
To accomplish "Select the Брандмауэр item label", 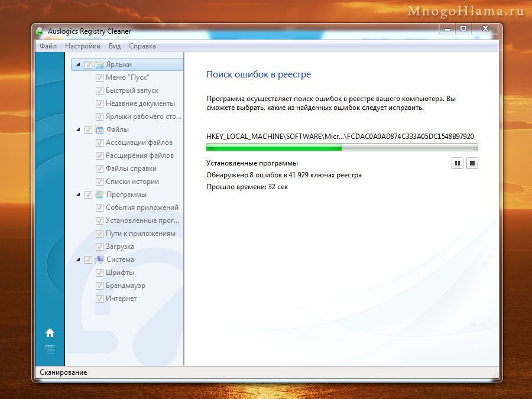I will pos(125,286).
